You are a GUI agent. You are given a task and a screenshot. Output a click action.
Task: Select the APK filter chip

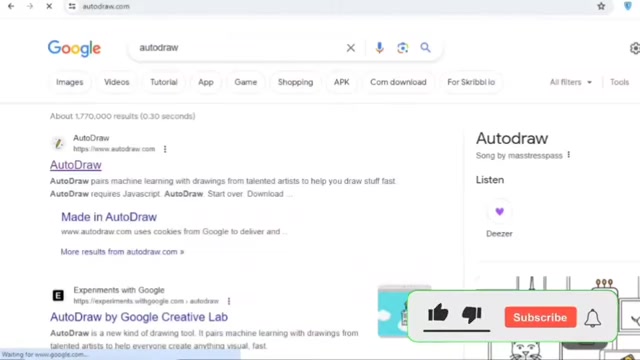pos(341,82)
